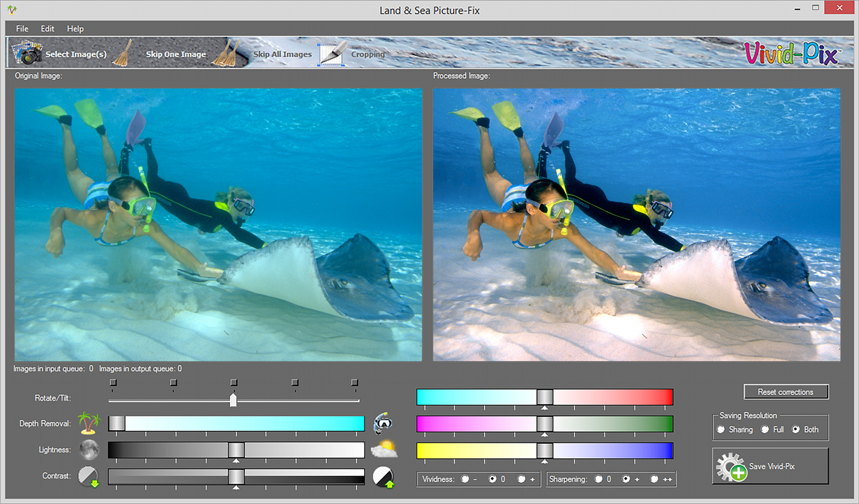Viewport: 859px width, 504px height.
Task: Click the Save Vivid-Pix button
Action: pyautogui.click(x=770, y=466)
